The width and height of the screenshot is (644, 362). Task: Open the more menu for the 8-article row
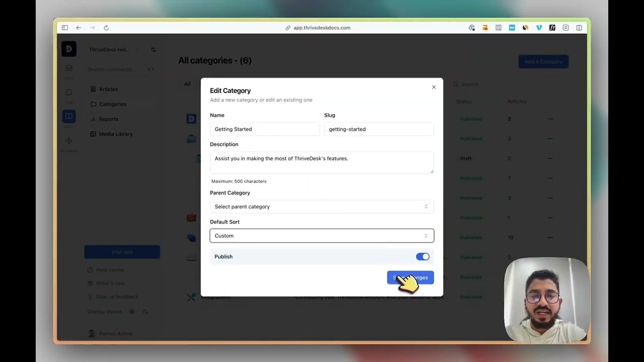tap(550, 119)
